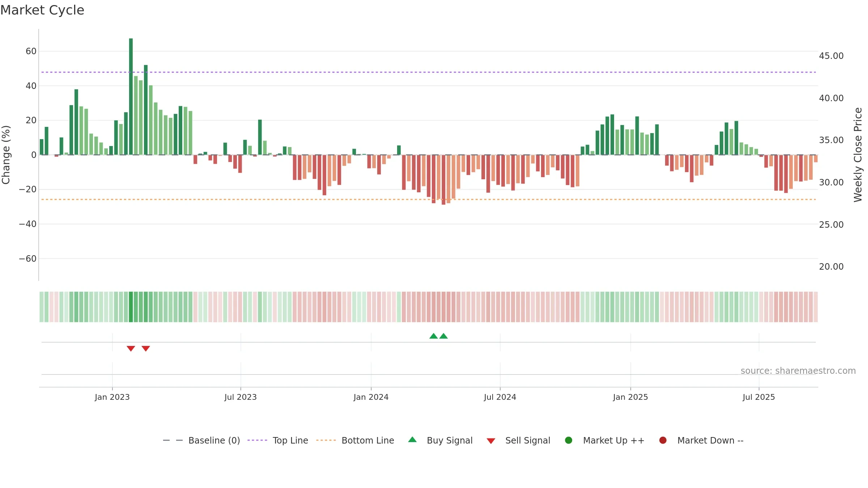Click the Jan 2024 axis label

(371, 397)
